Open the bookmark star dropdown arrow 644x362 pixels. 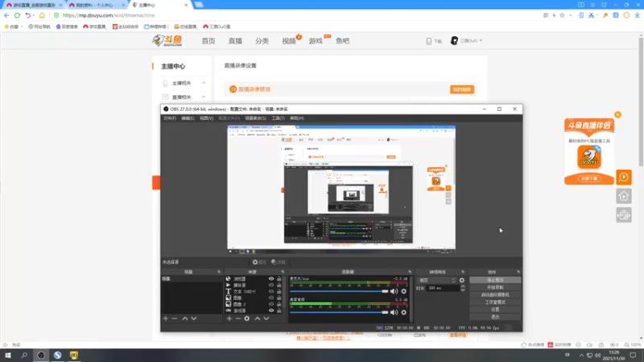click(571, 15)
